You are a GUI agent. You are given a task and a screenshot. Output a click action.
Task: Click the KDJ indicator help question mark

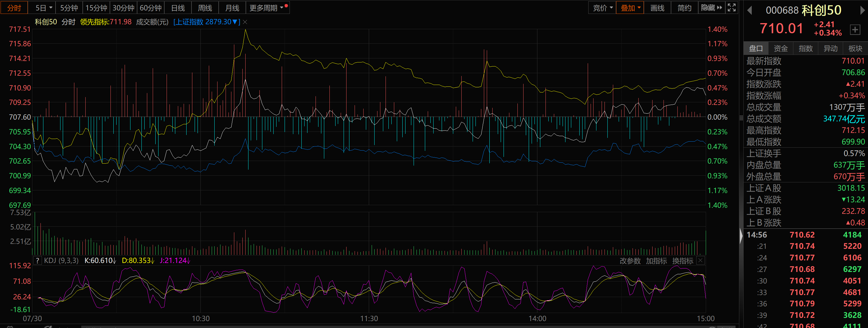37,260
